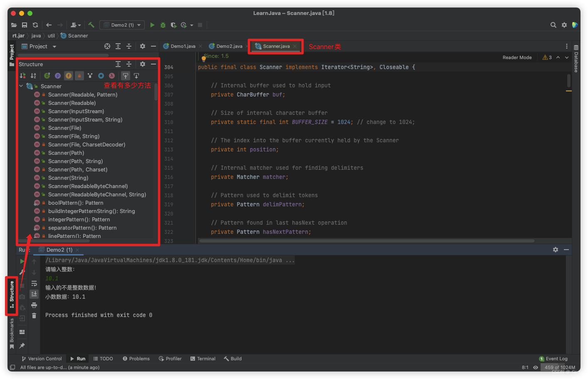
Task: Toggle soft-wrap in Run console
Action: click(x=34, y=283)
